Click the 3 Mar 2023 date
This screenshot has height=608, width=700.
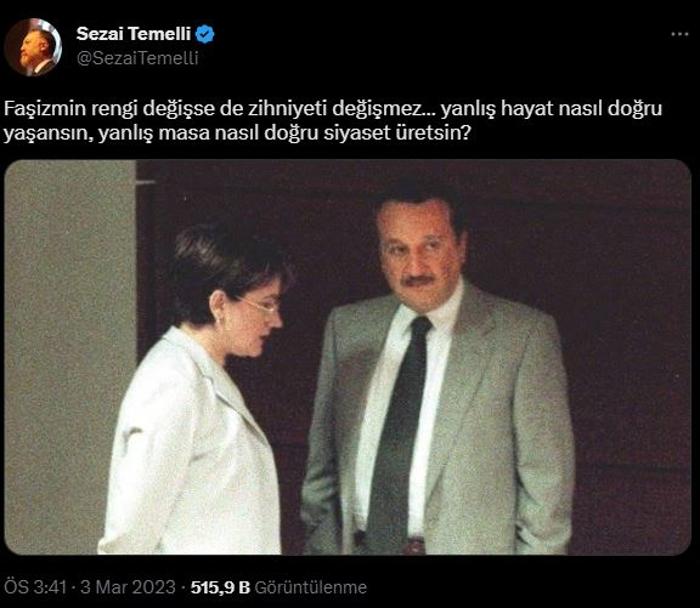pos(128,587)
